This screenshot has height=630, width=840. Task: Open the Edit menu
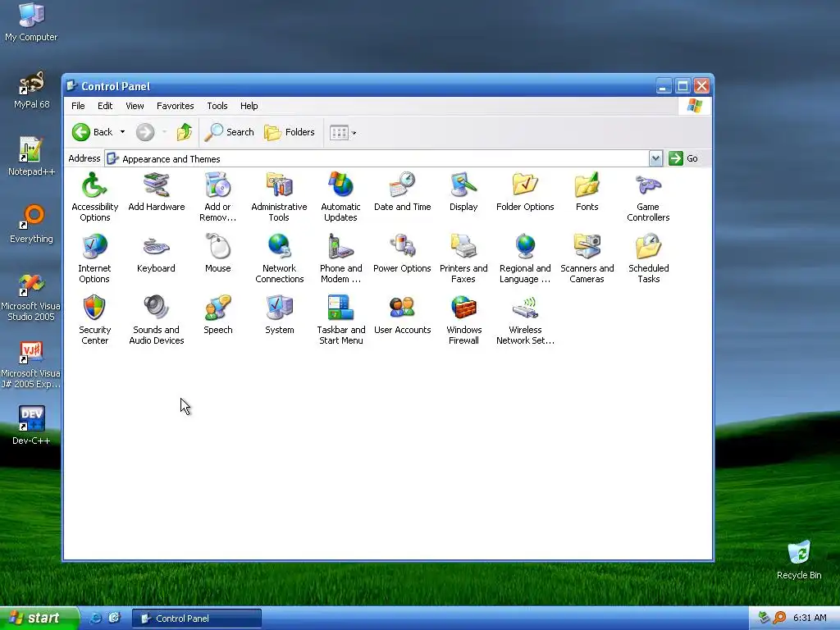(105, 106)
